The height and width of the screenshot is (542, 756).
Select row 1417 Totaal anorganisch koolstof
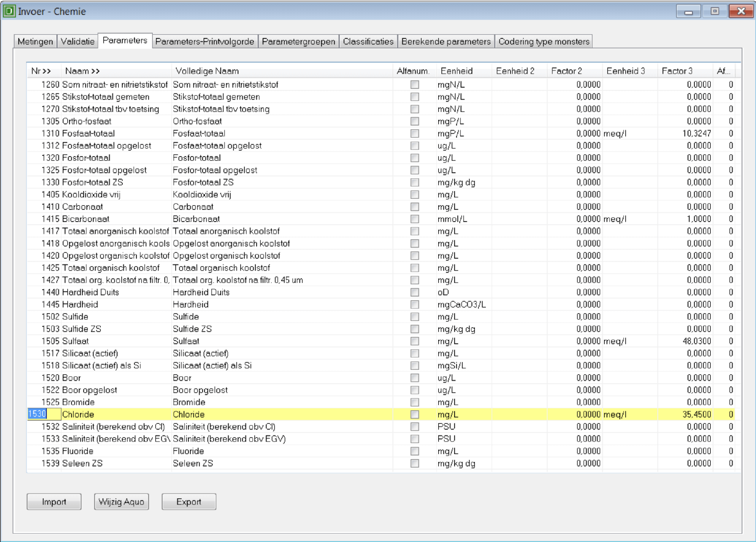(x=381, y=231)
